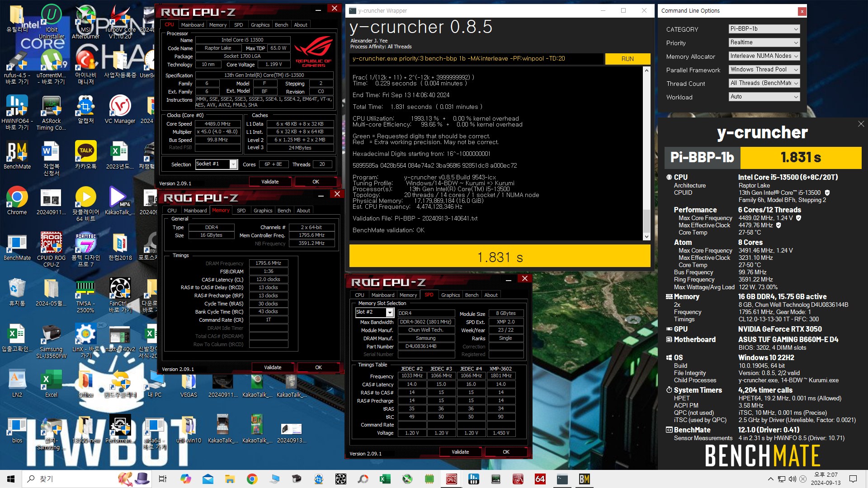Open the Priority dropdown set to Realtime
Image resolution: width=868 pixels, height=488 pixels.
(x=764, y=42)
